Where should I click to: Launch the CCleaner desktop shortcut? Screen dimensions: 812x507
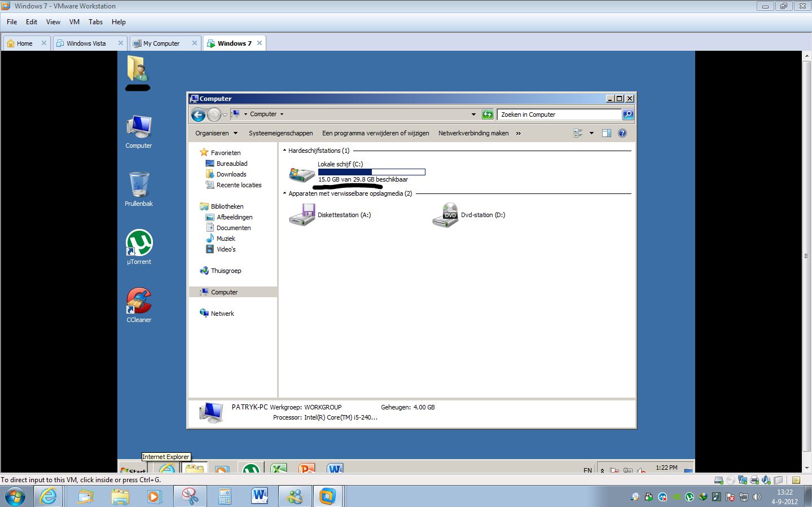[139, 305]
